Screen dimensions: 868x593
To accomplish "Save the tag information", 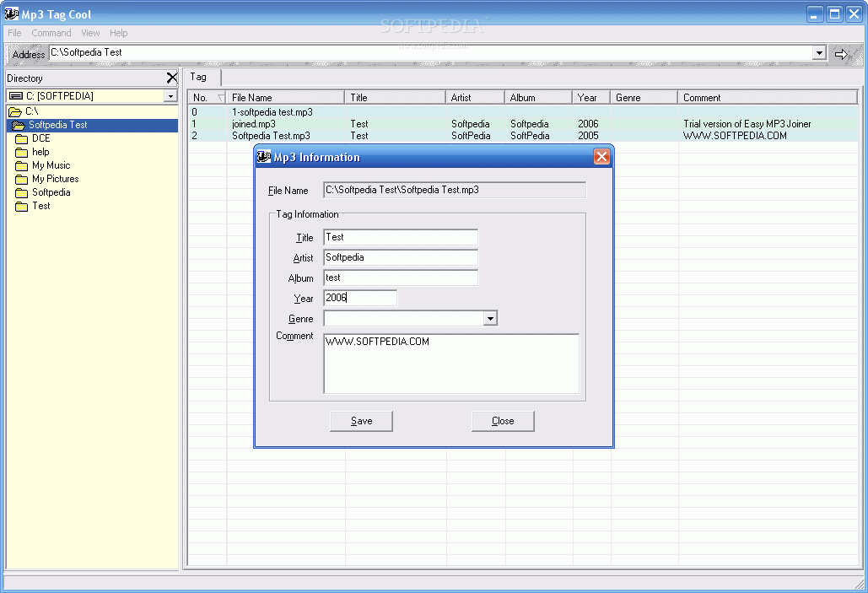I will click(x=362, y=421).
